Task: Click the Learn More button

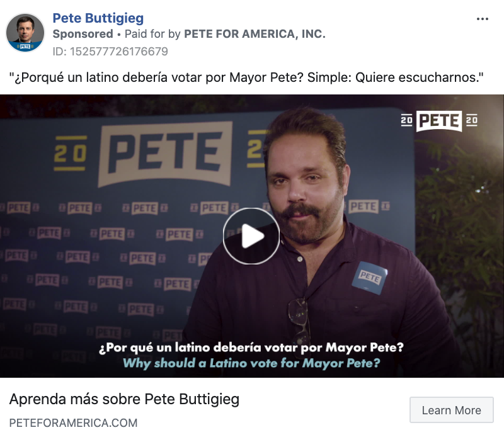Action: click(x=451, y=410)
